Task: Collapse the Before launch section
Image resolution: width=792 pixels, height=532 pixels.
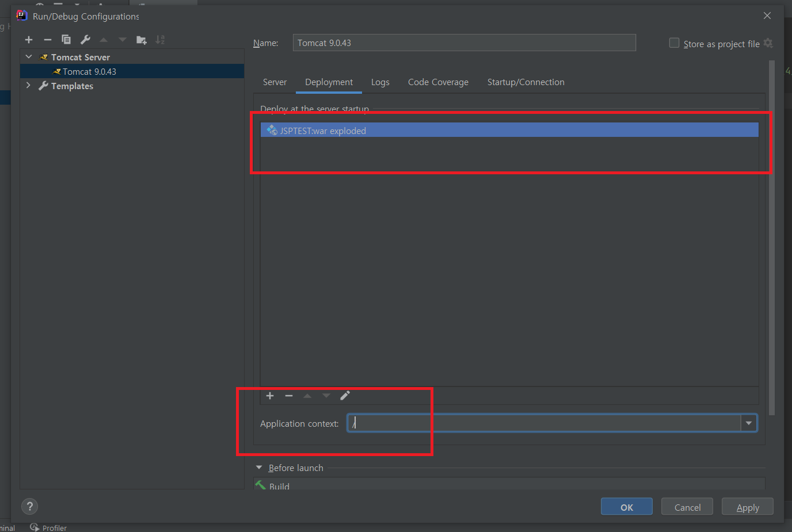Action: coord(259,468)
